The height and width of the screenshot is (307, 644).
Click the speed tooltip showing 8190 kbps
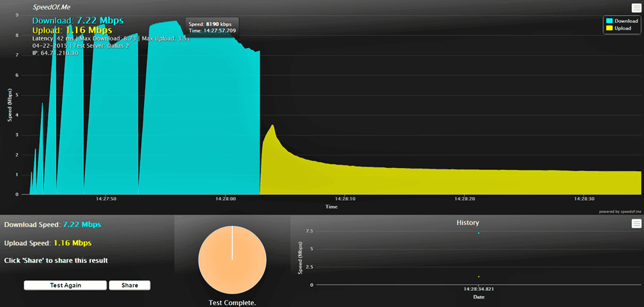point(212,26)
